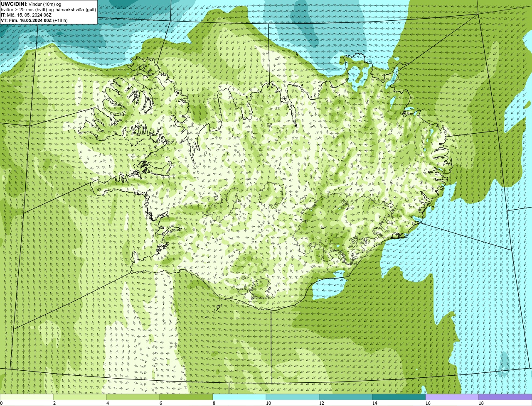The width and height of the screenshot is (532, 406).
Task: Click the dark teal 14–16 m/s legend swatch
Action: pos(399,397)
